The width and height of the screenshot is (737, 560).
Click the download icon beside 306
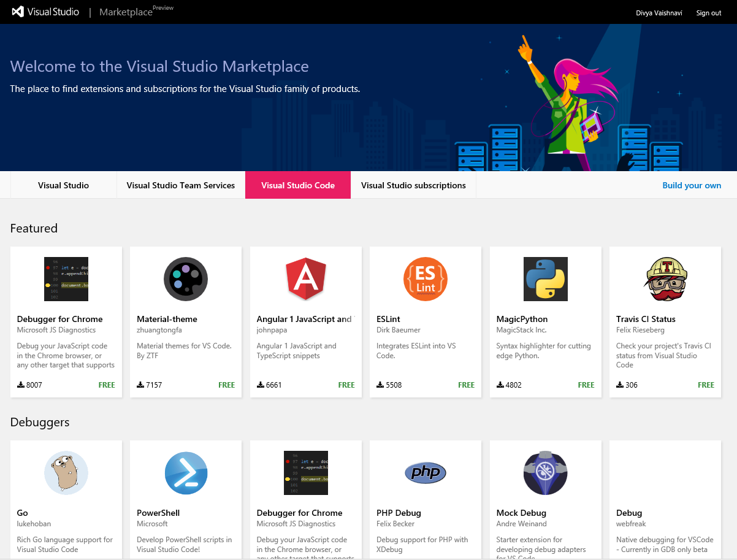[x=620, y=385]
